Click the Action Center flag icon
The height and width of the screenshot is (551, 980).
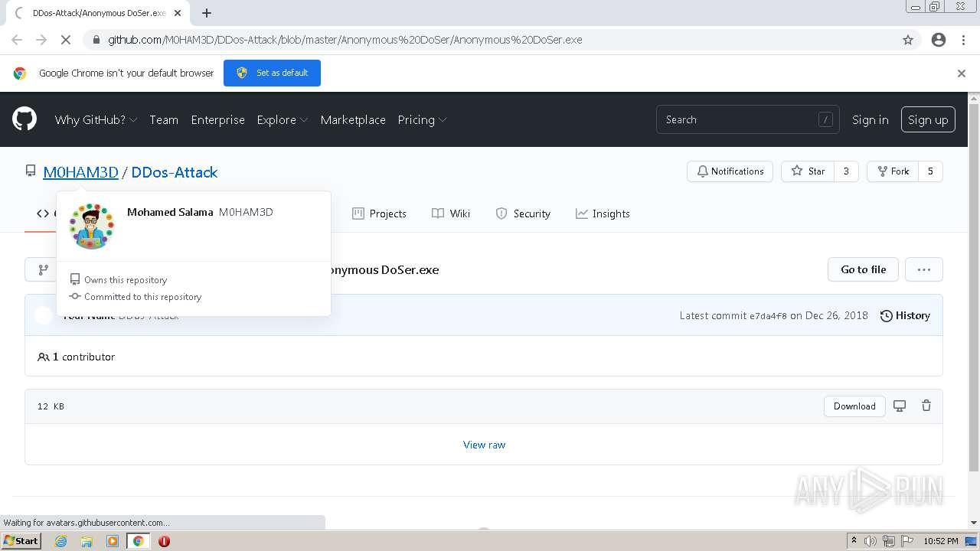[x=907, y=541]
